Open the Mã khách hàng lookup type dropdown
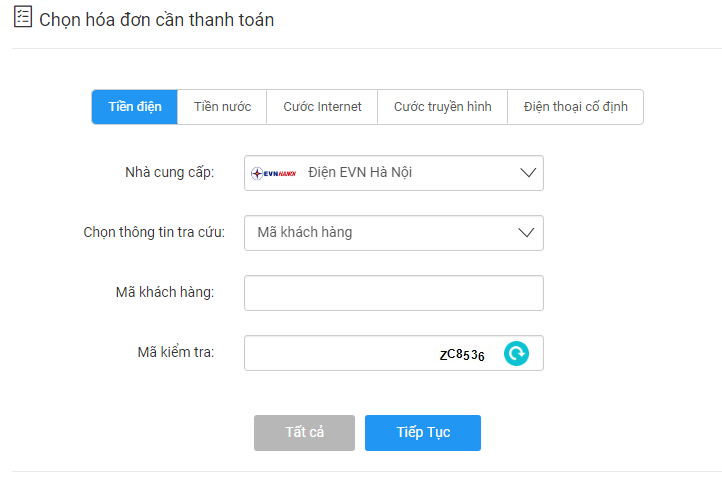This screenshot has width=722, height=479. [x=394, y=233]
